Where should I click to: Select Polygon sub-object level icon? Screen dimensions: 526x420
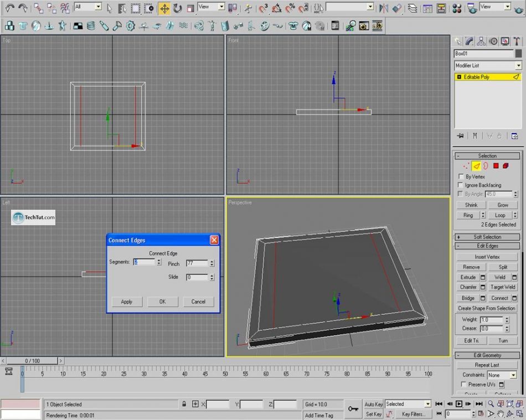point(496,166)
